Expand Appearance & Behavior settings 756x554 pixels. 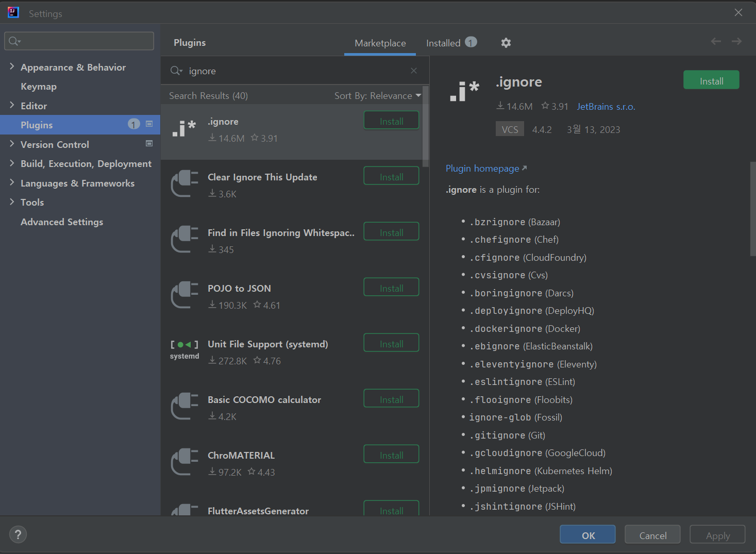click(x=12, y=66)
